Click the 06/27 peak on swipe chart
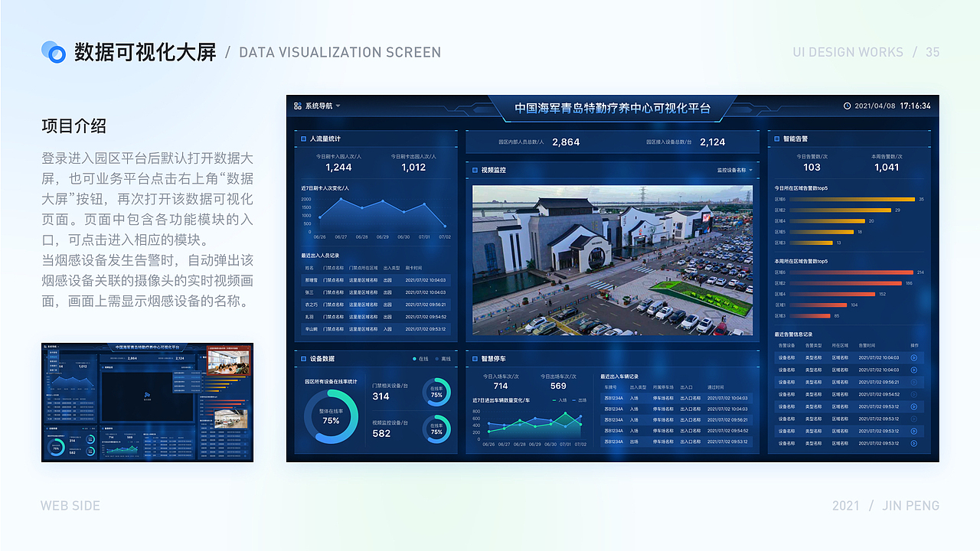The height and width of the screenshot is (551, 980). coord(341,199)
